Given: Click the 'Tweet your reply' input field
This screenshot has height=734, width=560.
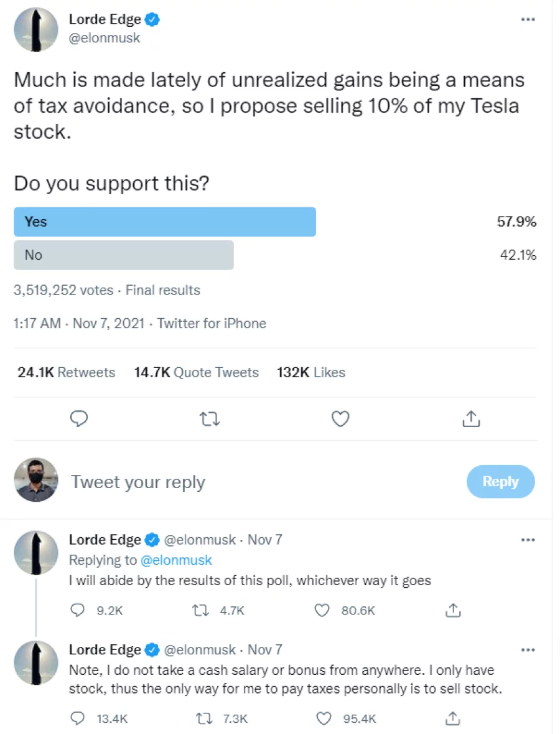Looking at the screenshot, I should pos(138,481).
